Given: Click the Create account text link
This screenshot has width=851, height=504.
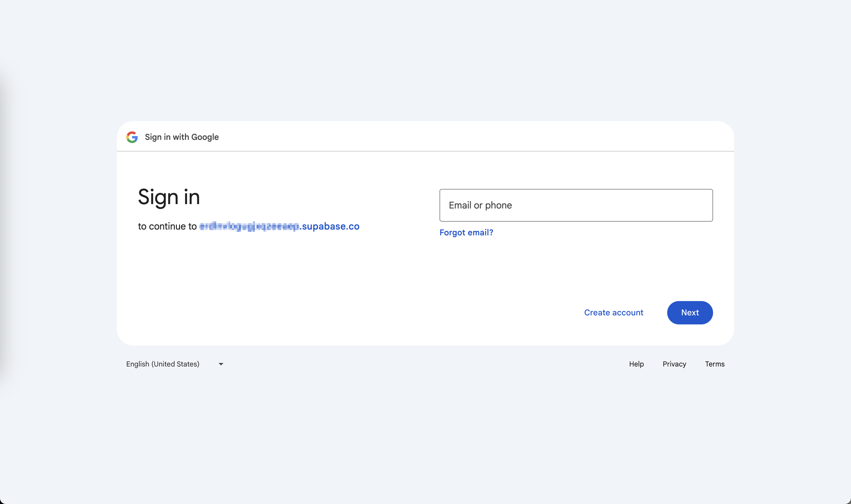Looking at the screenshot, I should click(613, 312).
